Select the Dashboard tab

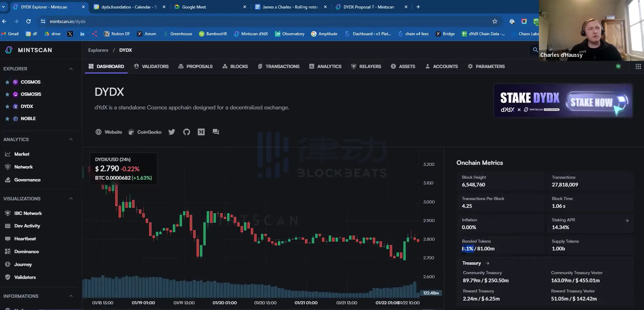click(106, 66)
